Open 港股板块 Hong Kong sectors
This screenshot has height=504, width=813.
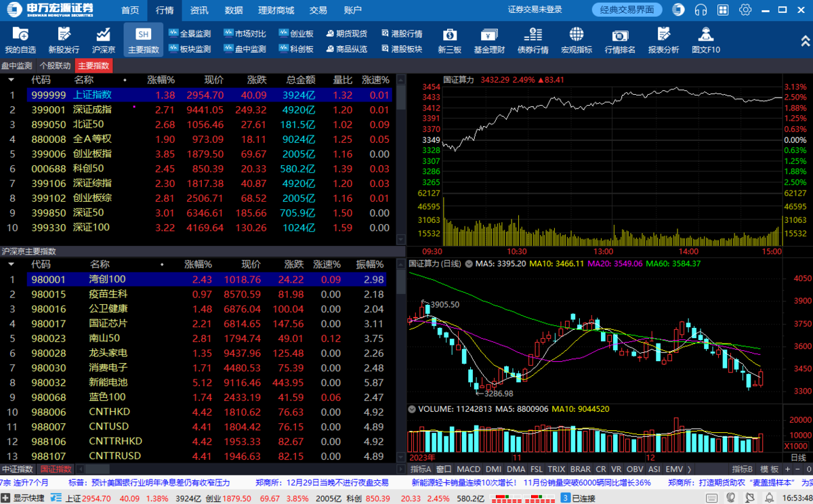tap(401, 49)
